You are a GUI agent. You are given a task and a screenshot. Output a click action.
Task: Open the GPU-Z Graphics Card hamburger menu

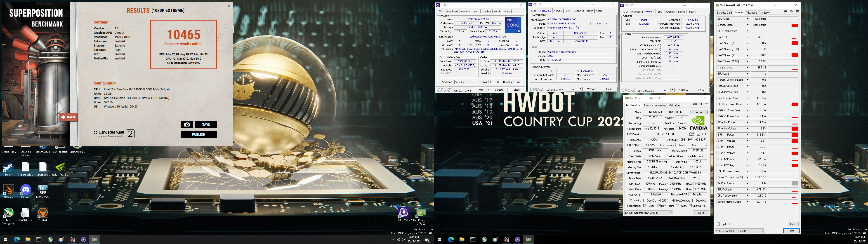[707, 104]
